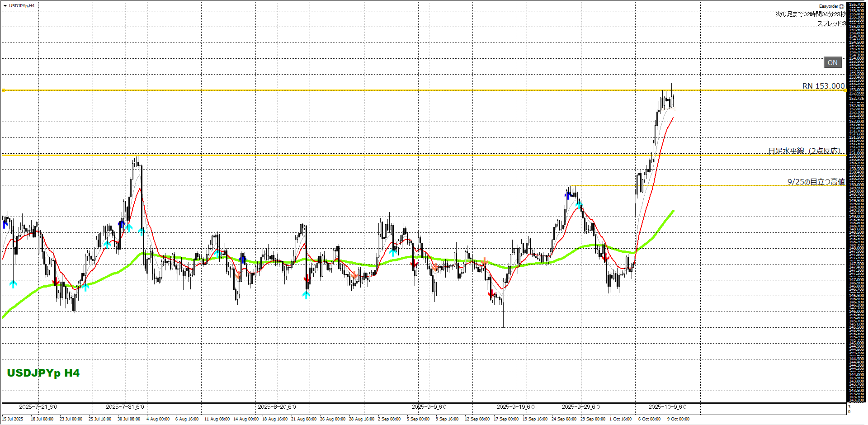Click the green USDJPYp H4 text label
868x425 pixels.
tap(43, 373)
